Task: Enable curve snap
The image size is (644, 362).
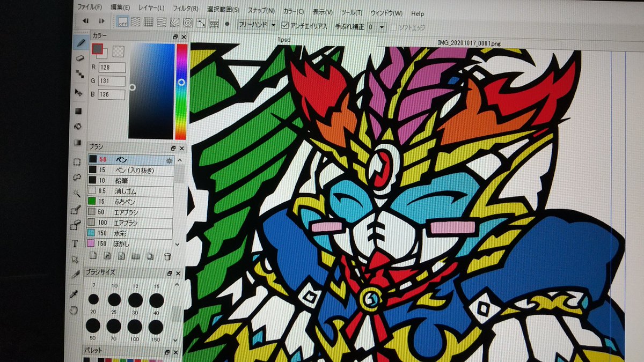Action: click(x=201, y=23)
